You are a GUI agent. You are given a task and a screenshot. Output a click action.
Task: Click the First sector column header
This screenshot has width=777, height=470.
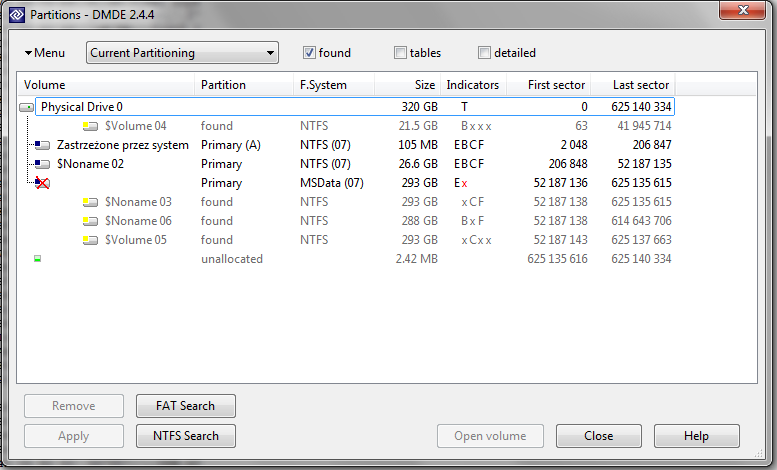click(548, 85)
